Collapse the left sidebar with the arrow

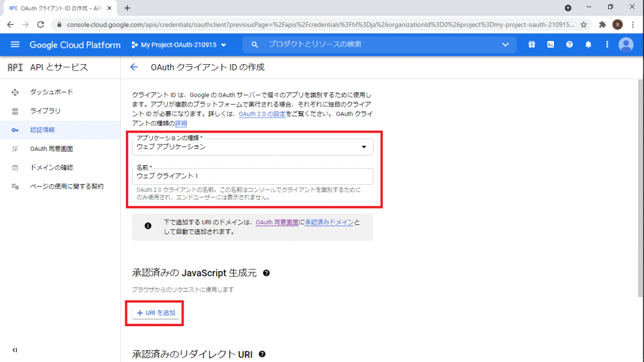pos(14,351)
